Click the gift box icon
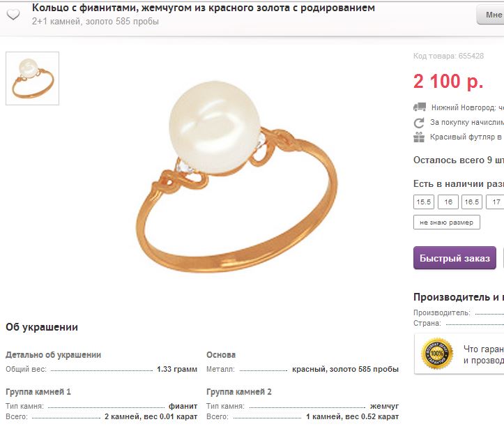Screen dimensions: 504x438 point(419,137)
